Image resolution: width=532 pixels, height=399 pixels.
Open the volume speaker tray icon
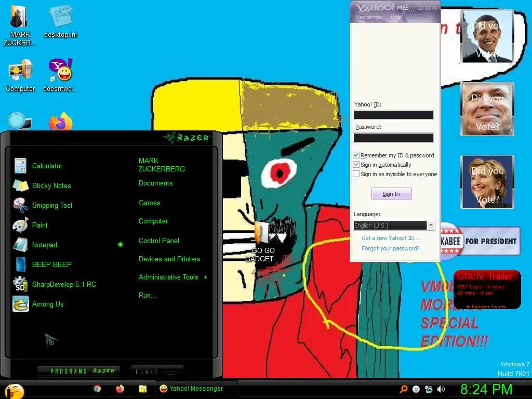click(x=441, y=389)
